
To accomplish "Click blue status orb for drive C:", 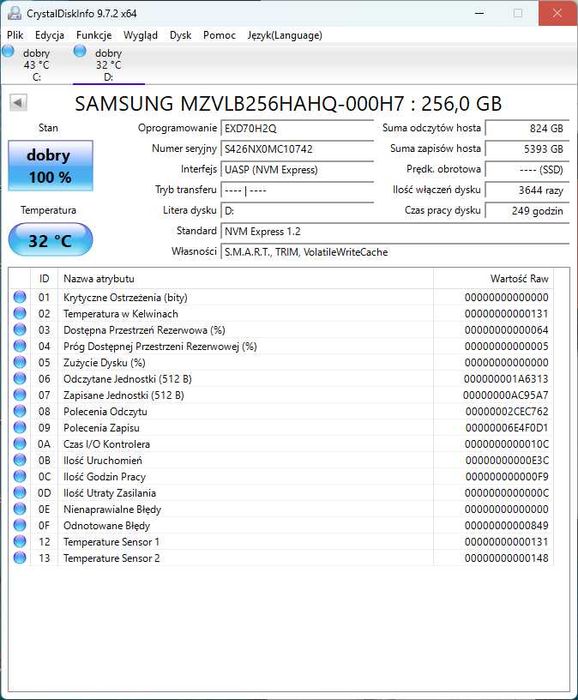I will 8,51.
